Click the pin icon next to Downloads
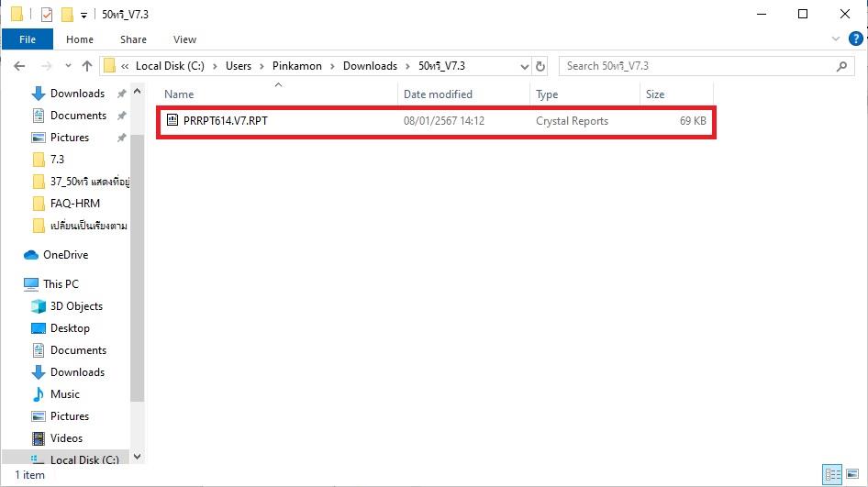868x487 pixels. (x=121, y=94)
